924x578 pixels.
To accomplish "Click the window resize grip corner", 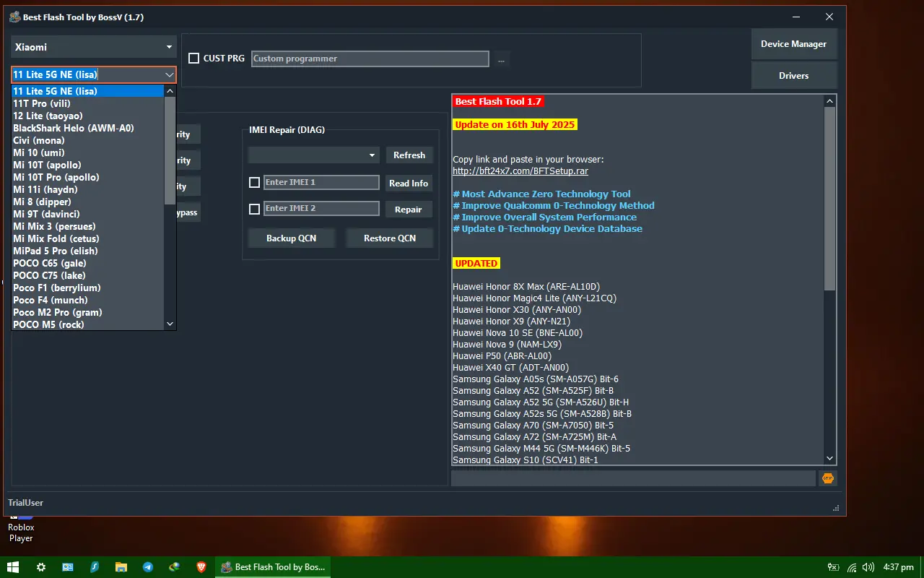I will [x=837, y=508].
